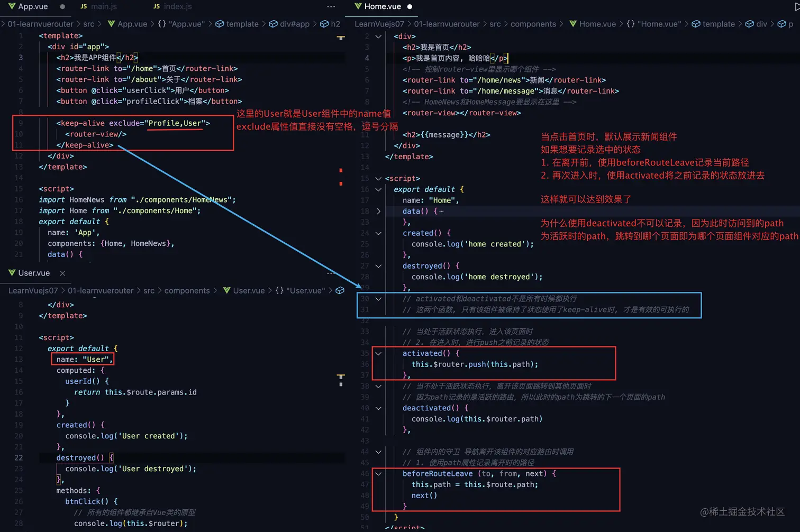Image resolution: width=800 pixels, height=532 pixels.
Task: Click console.log('User created') line in User.vue
Action: [126, 436]
